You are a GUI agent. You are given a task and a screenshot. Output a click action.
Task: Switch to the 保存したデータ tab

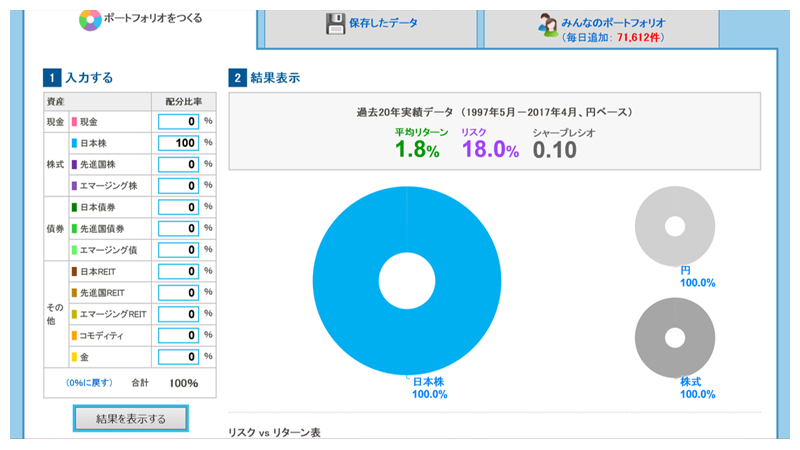(x=371, y=29)
